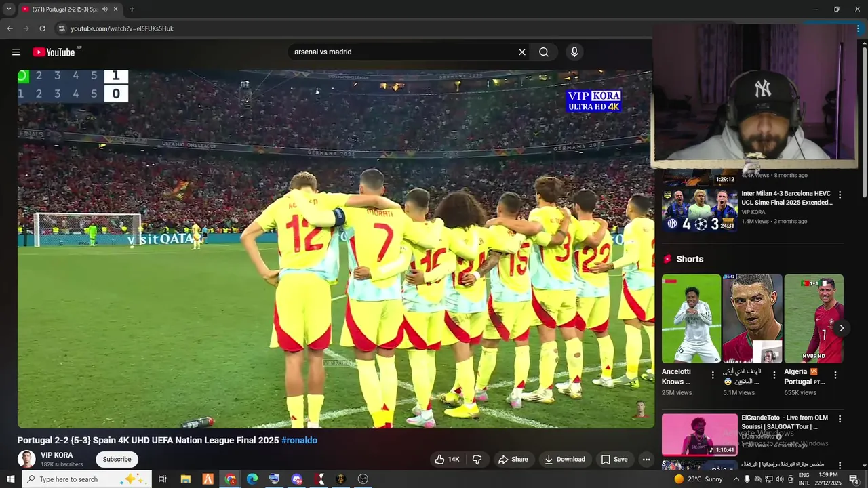Launch Microsoft Edge from the taskbar

coord(252,479)
